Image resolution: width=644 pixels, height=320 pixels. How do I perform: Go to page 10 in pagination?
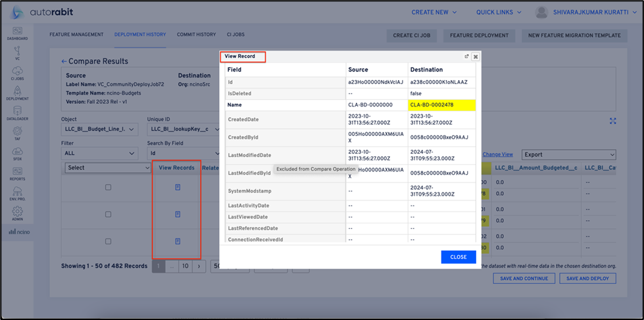tap(185, 266)
